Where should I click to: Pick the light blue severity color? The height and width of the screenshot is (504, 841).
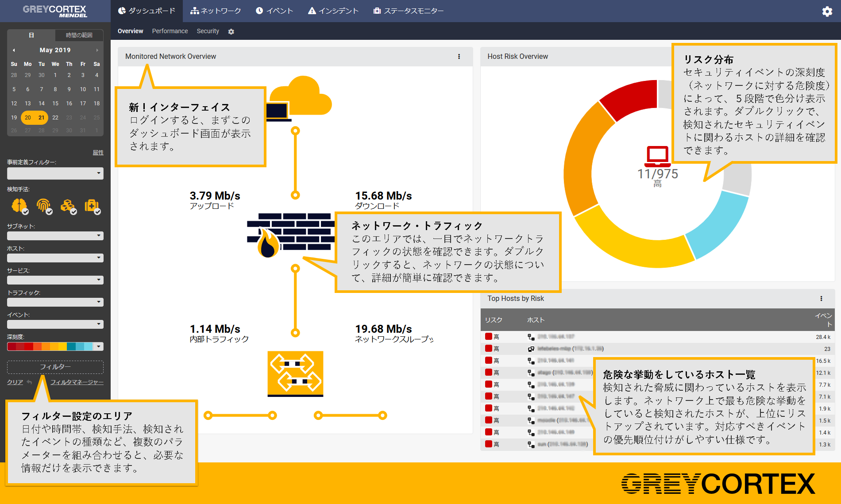coord(89,346)
